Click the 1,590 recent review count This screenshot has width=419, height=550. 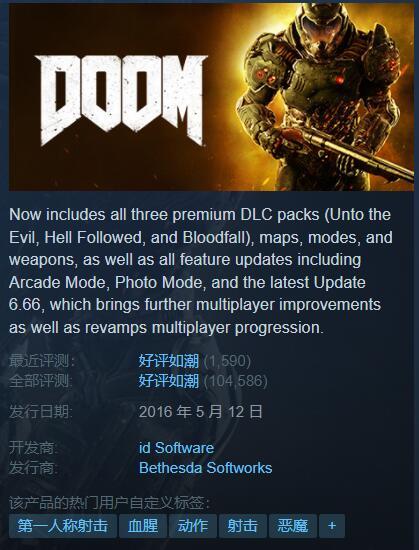(227, 361)
